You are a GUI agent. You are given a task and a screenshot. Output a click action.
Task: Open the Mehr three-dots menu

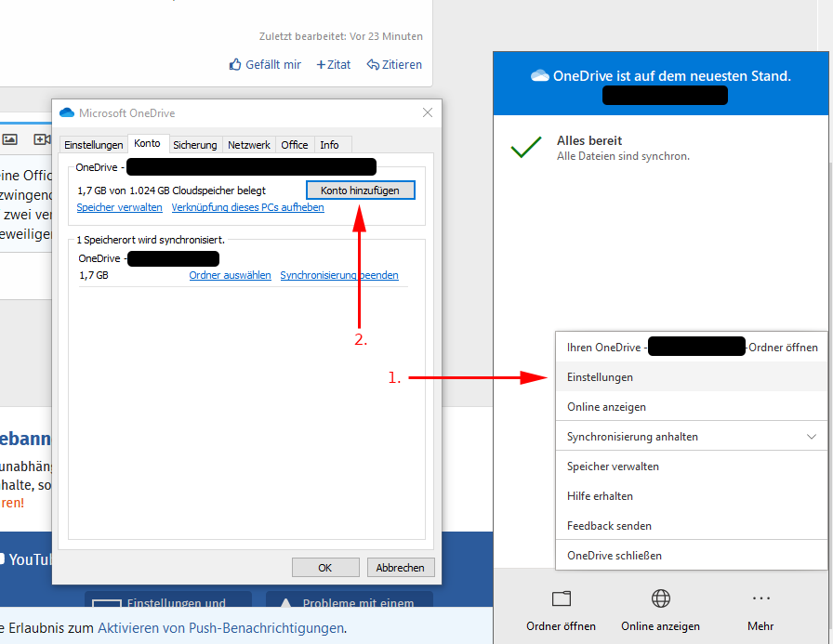760,598
